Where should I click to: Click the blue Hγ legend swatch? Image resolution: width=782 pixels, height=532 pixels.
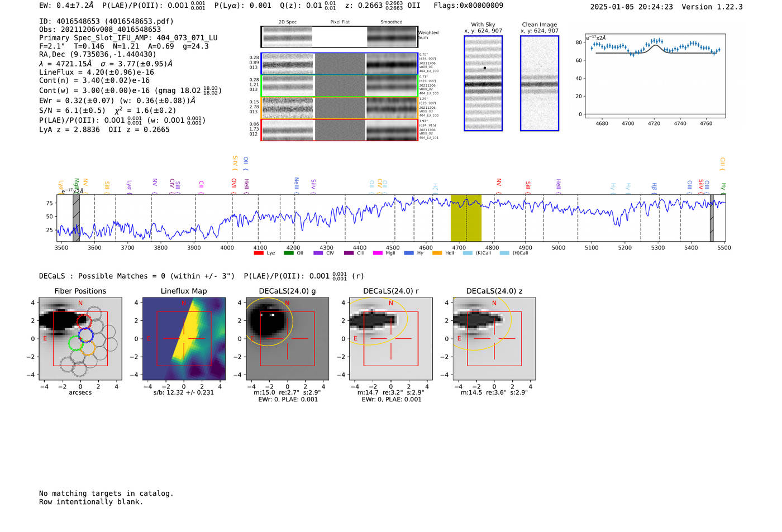pos(409,253)
